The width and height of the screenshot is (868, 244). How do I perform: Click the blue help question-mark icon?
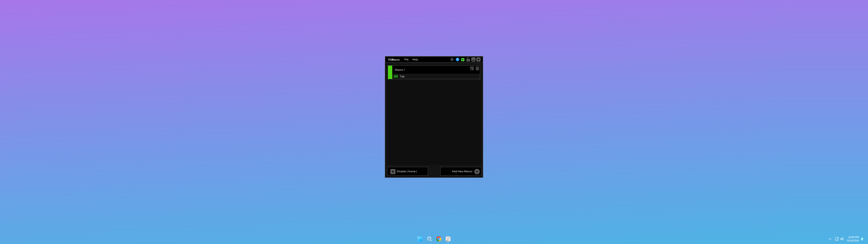coord(457,59)
